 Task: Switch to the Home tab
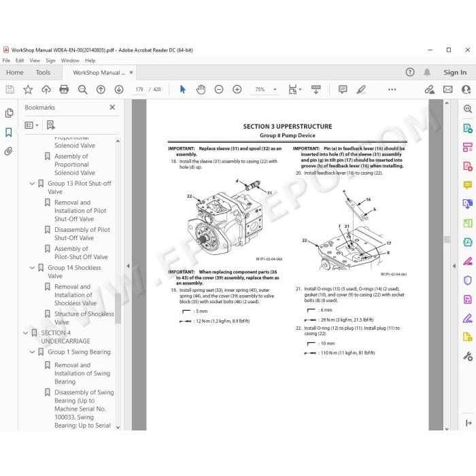pos(14,72)
